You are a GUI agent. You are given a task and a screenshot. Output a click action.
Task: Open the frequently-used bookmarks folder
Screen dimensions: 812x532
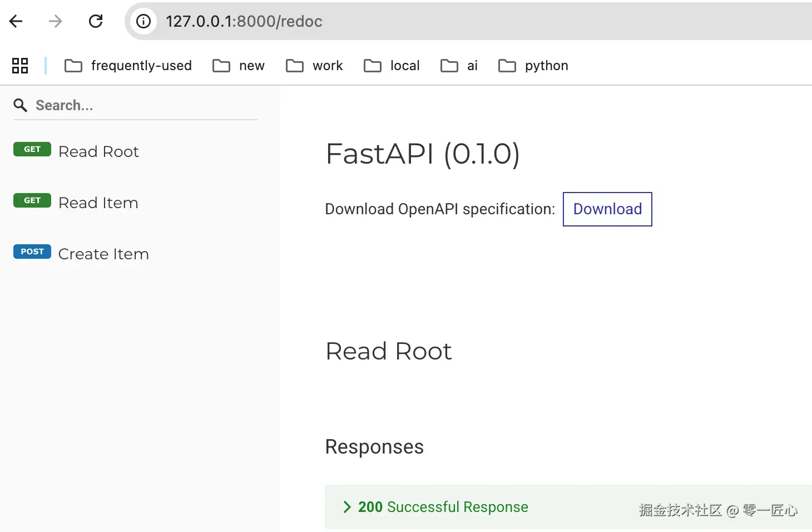pyautogui.click(x=128, y=66)
